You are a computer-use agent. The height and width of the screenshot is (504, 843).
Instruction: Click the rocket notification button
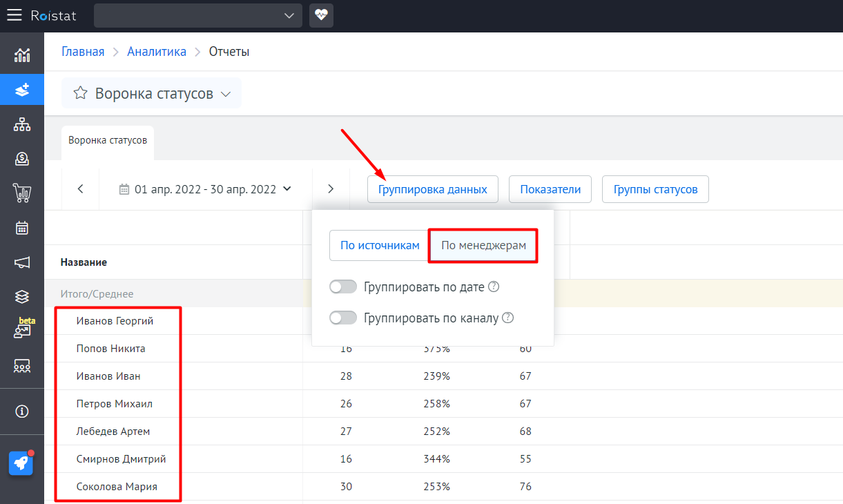pos(21,463)
